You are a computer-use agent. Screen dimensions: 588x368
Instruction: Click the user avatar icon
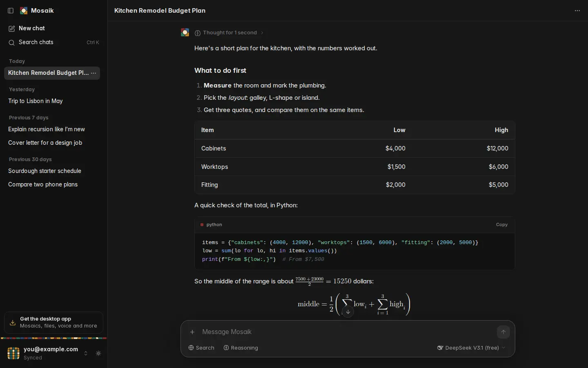click(13, 353)
